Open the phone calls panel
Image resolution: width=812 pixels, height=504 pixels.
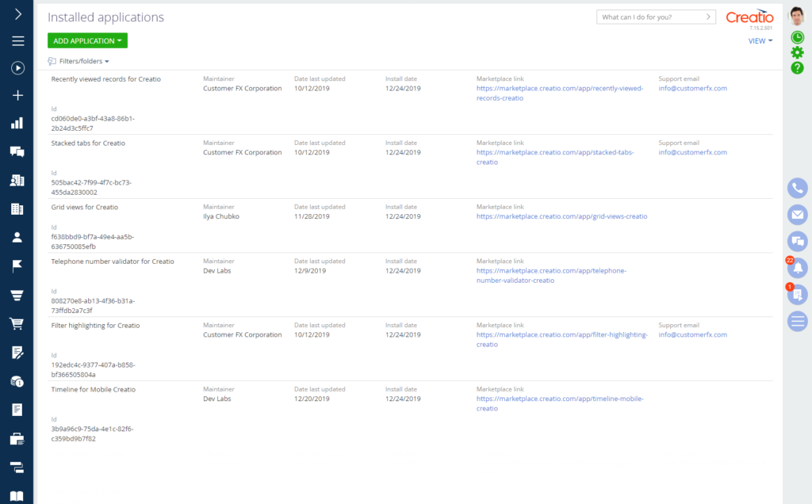pyautogui.click(x=798, y=189)
